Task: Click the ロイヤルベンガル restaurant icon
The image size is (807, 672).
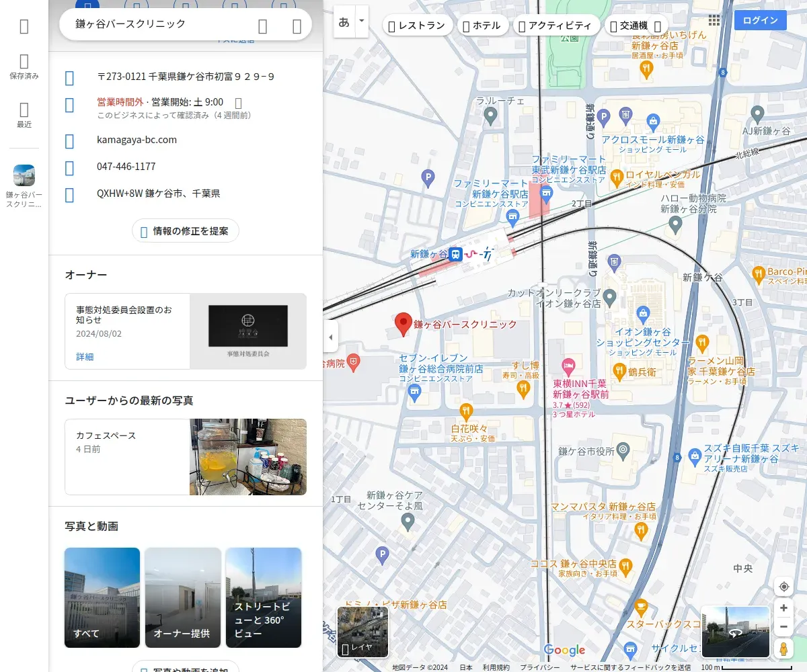Action: pos(617,177)
